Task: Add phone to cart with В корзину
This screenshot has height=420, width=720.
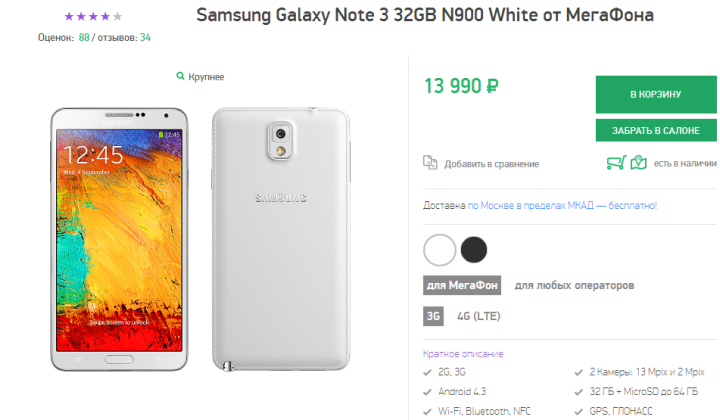Action: click(656, 94)
